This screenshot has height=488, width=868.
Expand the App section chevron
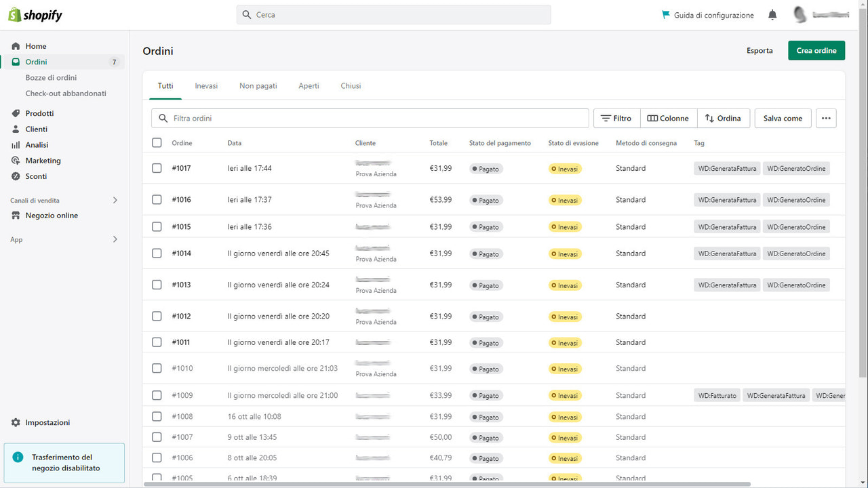click(115, 239)
